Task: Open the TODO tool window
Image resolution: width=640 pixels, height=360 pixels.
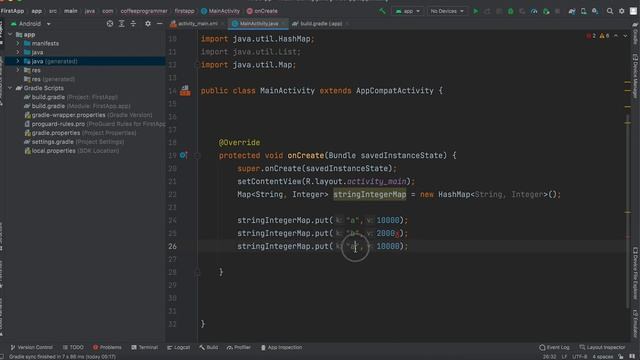Action: pyautogui.click(x=73, y=347)
